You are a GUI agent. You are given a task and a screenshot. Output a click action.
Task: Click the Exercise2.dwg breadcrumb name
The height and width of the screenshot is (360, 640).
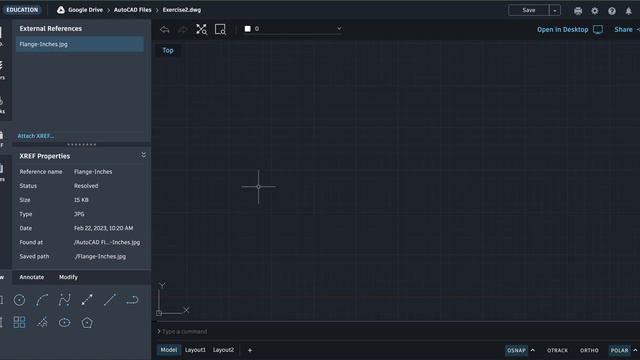tap(182, 10)
